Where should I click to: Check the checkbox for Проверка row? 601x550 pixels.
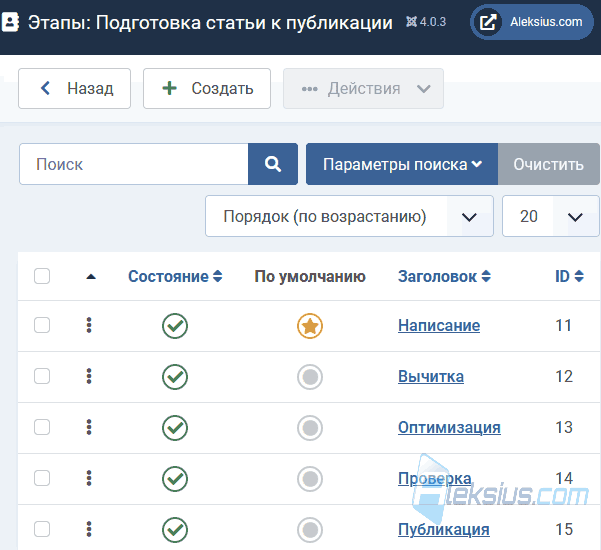tap(42, 478)
